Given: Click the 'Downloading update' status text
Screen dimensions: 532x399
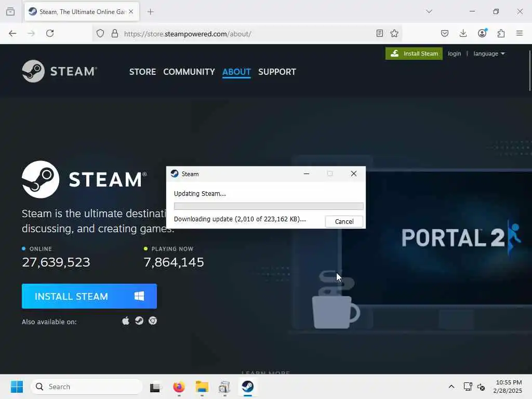Looking at the screenshot, I should point(240,219).
